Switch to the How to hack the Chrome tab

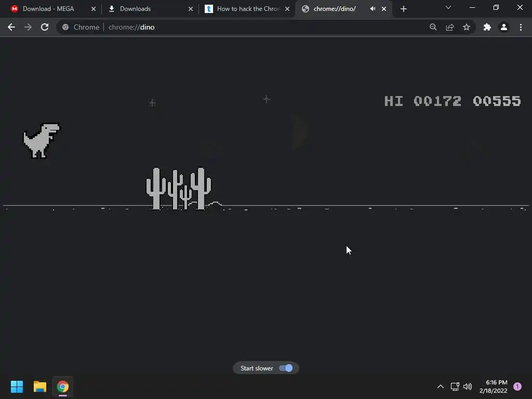247,9
